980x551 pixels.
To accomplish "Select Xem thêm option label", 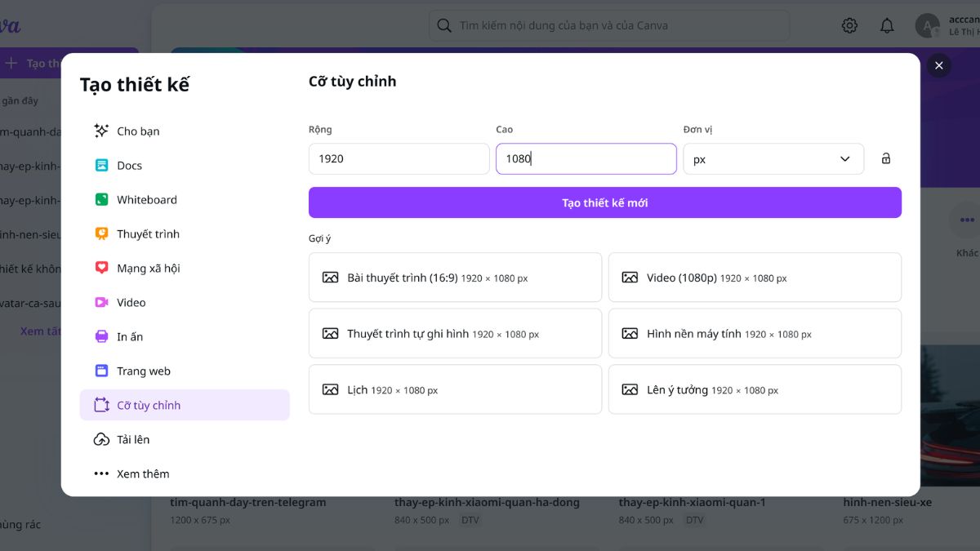I will pyautogui.click(x=143, y=473).
